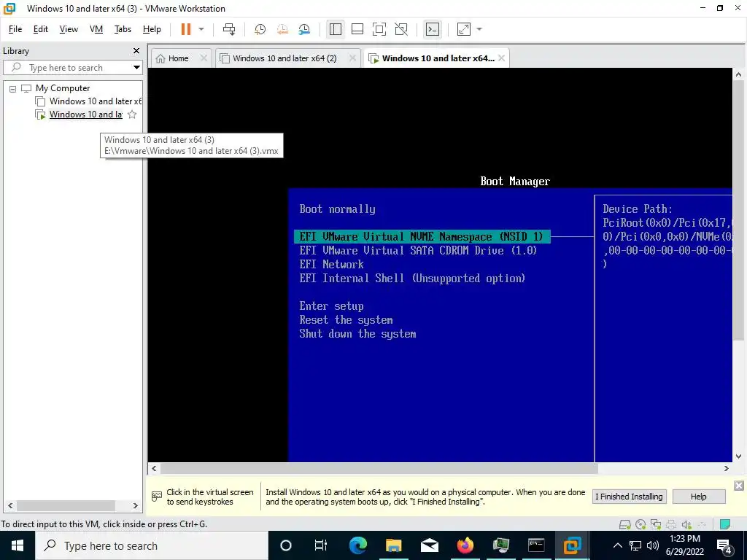Click the Unity mode toolbar icon
747x560 pixels.
tap(401, 29)
